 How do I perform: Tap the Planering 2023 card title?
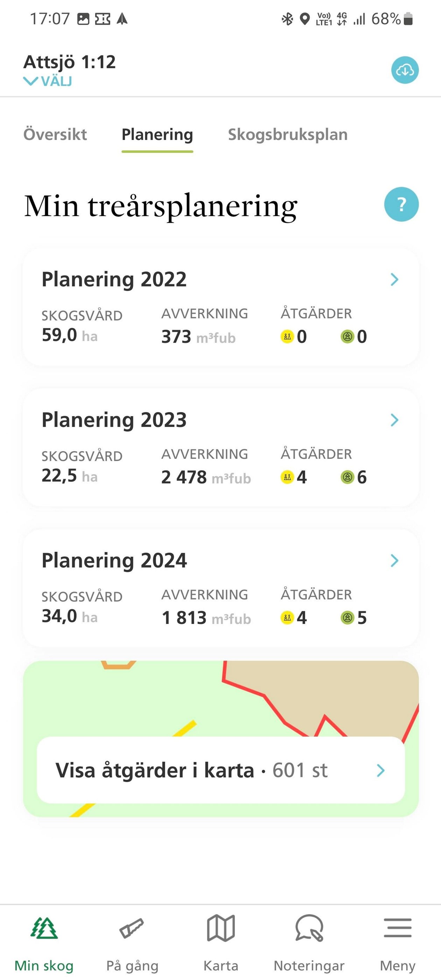pos(114,420)
